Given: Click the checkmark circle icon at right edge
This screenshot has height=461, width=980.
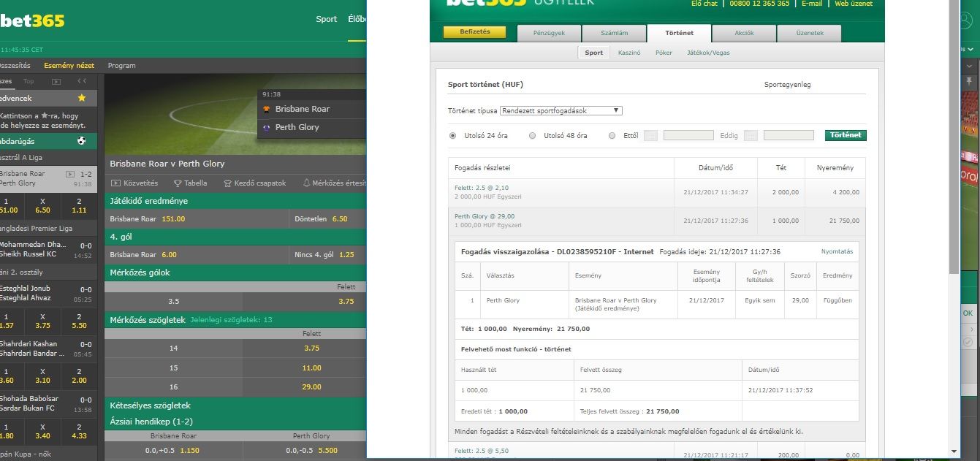Looking at the screenshot, I should coord(968,341).
